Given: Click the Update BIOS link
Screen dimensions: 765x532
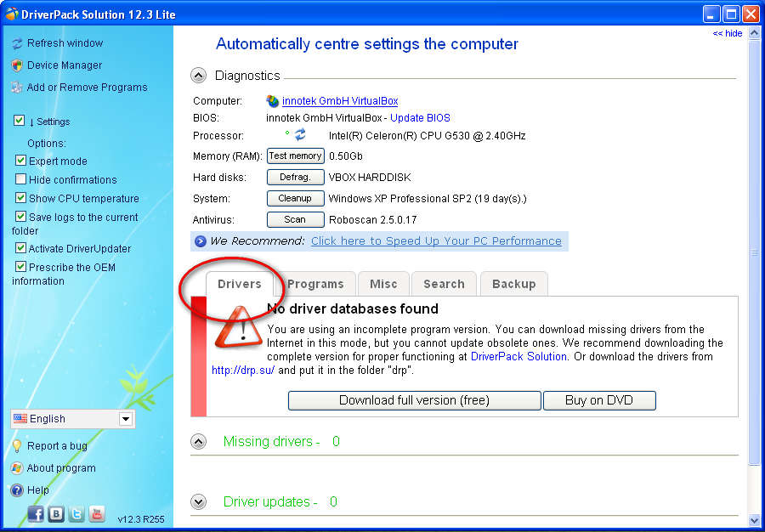Looking at the screenshot, I should (x=420, y=118).
